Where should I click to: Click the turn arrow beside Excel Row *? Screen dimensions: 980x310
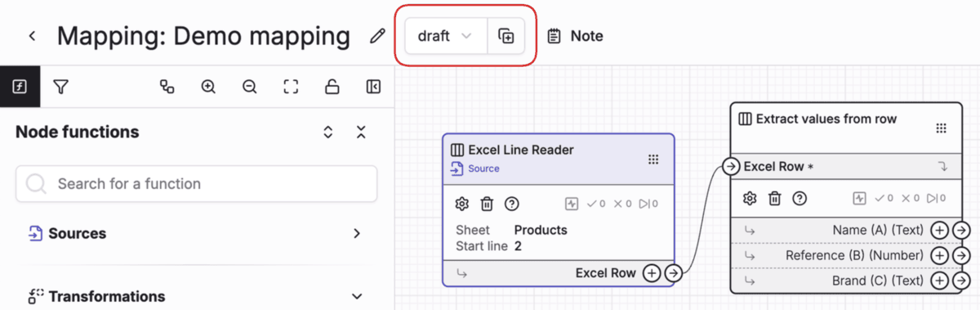[x=942, y=167]
